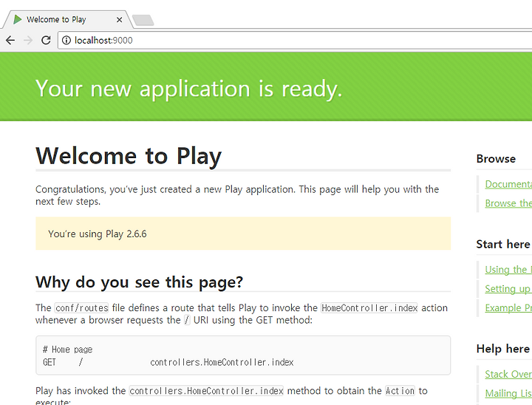The image size is (532, 405).
Task: Click 'Why do you see this page?' heading
Action: tap(139, 282)
